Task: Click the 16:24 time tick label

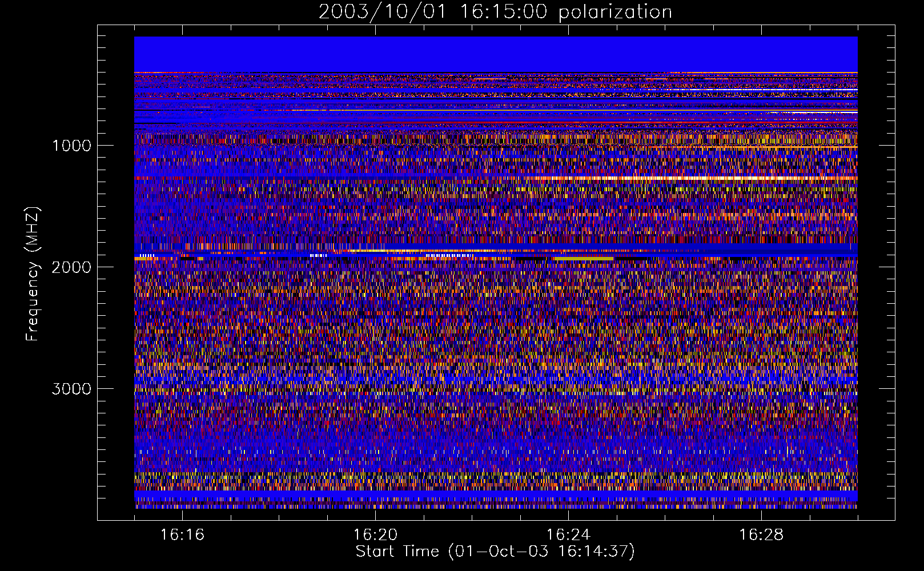Action: [x=568, y=535]
